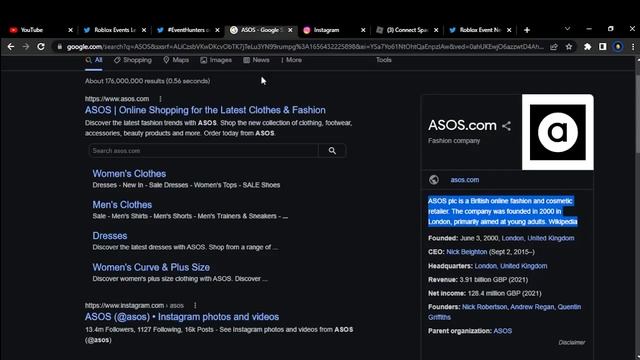This screenshot has width=640, height=360.
Task: Open London, United Kingdom headquarters link
Action: click(x=511, y=266)
